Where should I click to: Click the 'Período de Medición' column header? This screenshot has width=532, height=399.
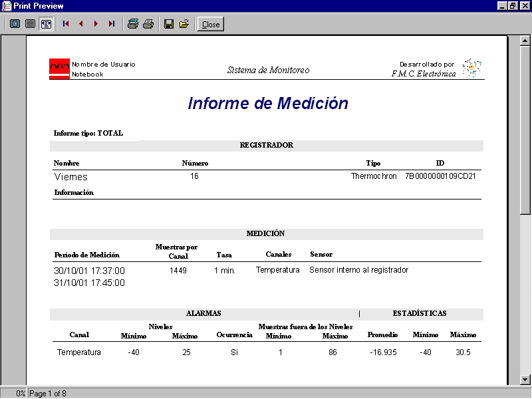click(87, 255)
